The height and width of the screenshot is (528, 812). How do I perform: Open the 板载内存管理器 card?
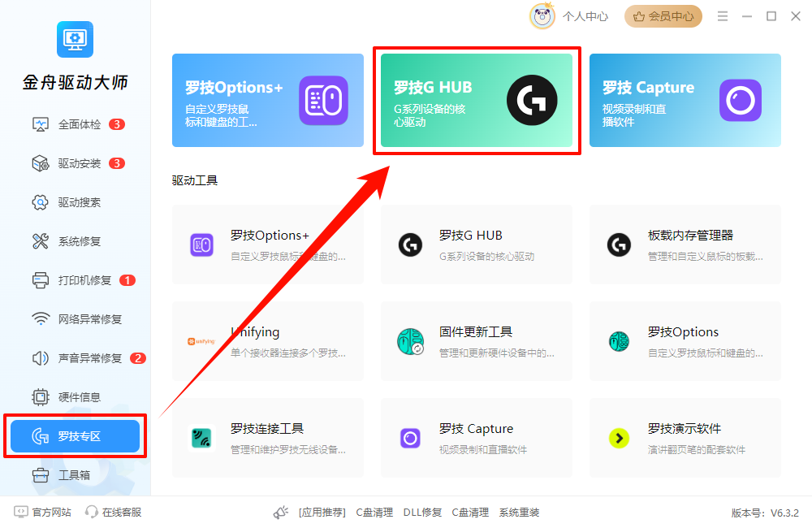point(685,244)
